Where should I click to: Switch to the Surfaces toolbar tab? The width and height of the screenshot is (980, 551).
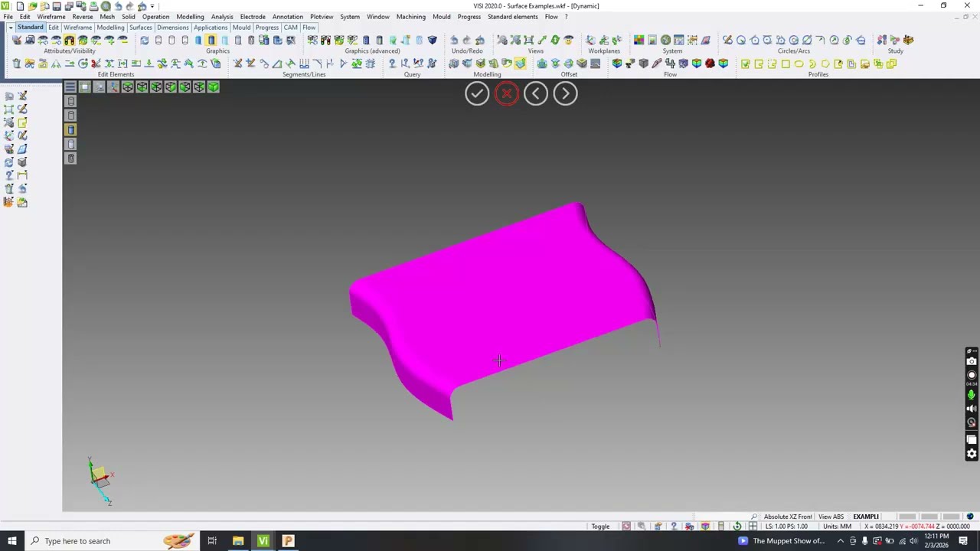[x=140, y=28]
